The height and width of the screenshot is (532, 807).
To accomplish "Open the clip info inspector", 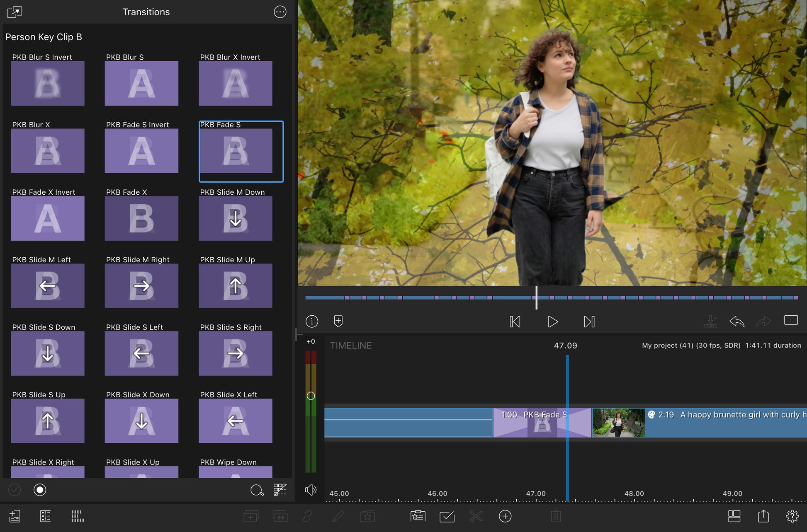I will coord(312,321).
